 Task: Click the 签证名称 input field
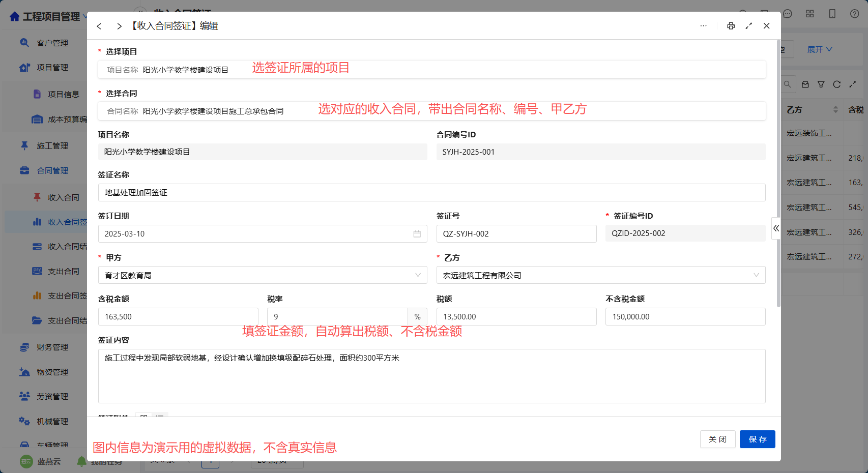coord(432,193)
